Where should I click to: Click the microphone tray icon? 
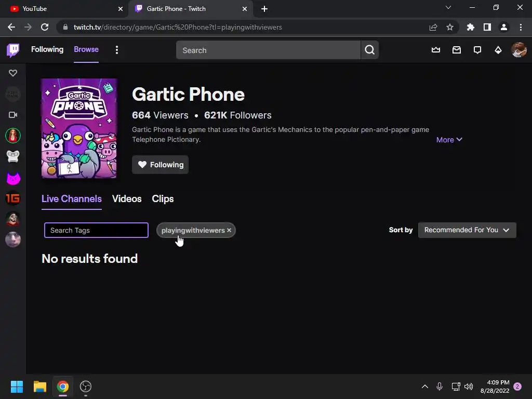pyautogui.click(x=440, y=387)
